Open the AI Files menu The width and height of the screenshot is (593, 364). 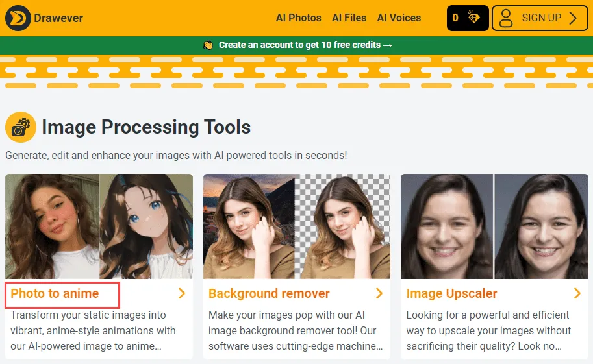click(349, 18)
